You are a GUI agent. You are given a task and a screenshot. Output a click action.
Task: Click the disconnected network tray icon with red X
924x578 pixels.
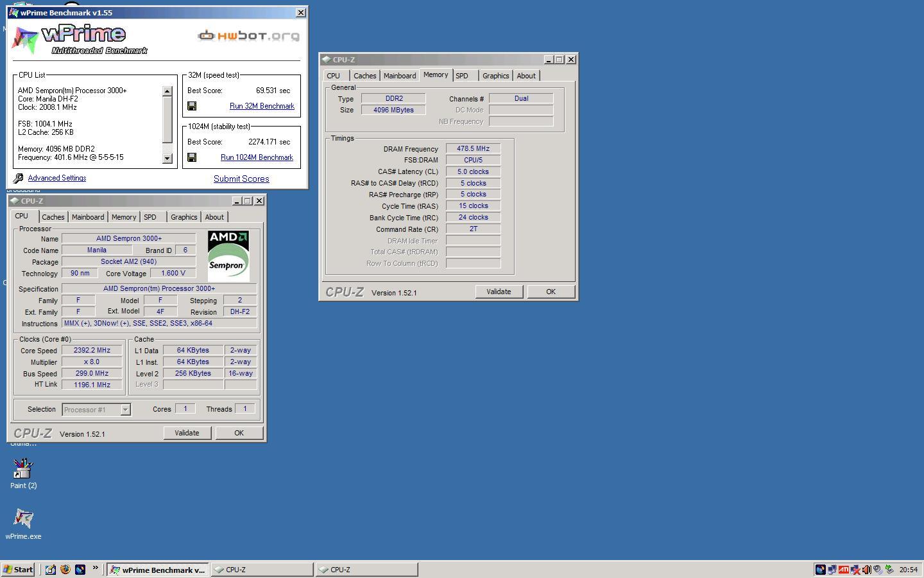tap(855, 570)
